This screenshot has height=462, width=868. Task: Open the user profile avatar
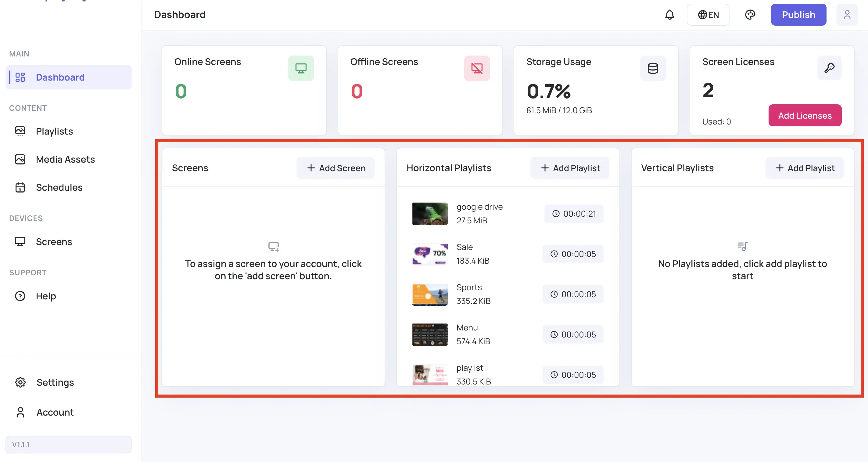(847, 15)
